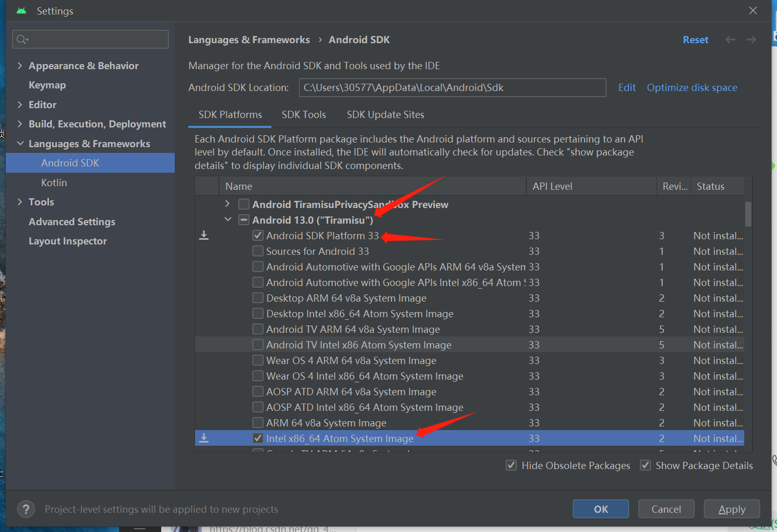Select Android Automotive ARM 64 v8a row
Viewport: 777px width, 532px height.
(470, 267)
